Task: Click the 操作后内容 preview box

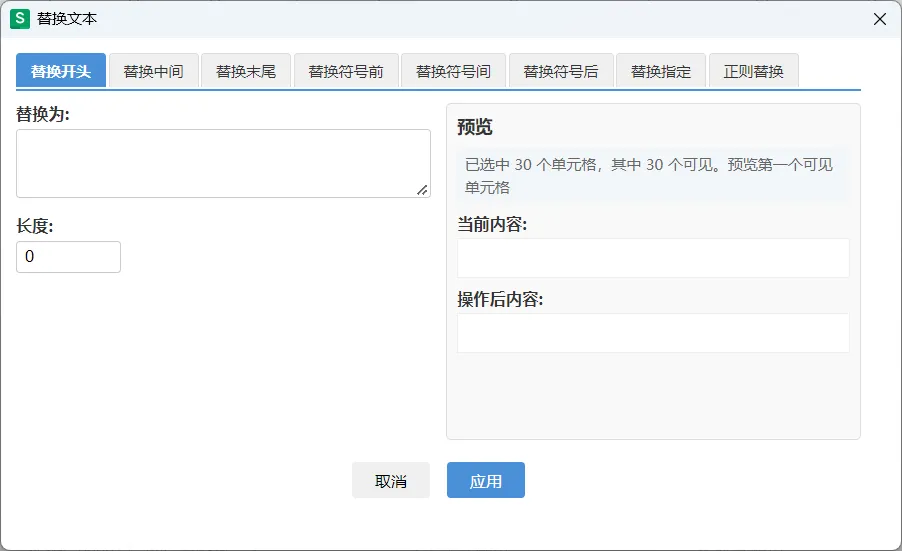Action: 653,332
